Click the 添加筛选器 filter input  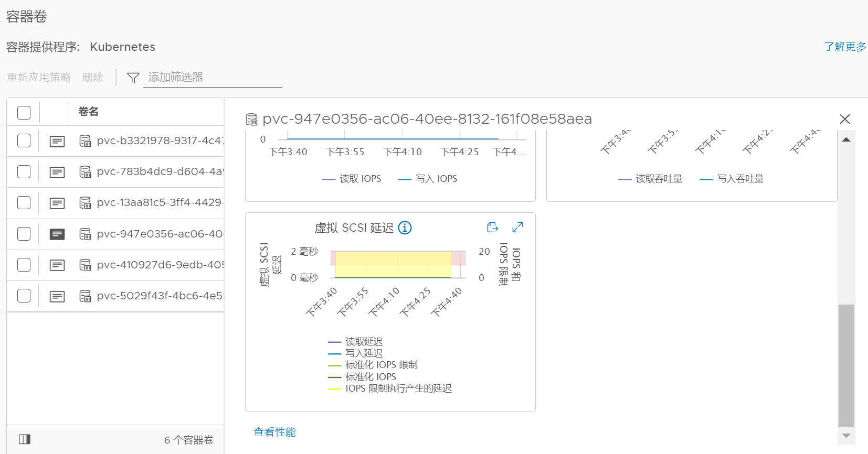(x=213, y=77)
